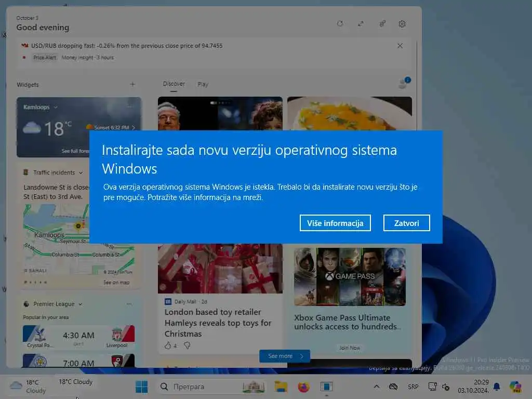Viewport: 532px width, 399px height.
Task: Open Crystal Palace vs Liverpool match
Action: pos(79,337)
